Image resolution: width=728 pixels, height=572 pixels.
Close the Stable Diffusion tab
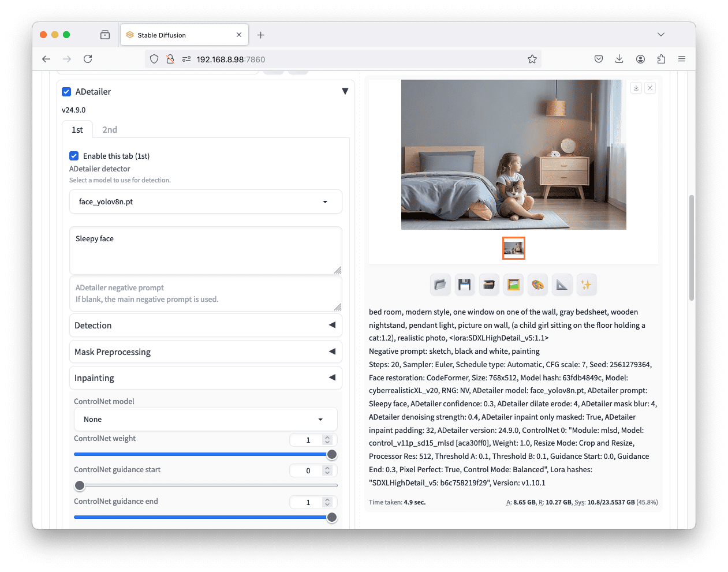(x=239, y=35)
